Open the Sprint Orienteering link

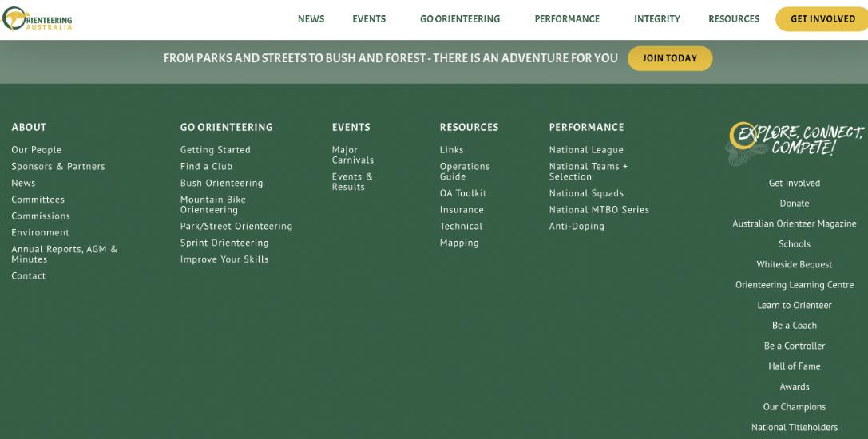(x=224, y=243)
